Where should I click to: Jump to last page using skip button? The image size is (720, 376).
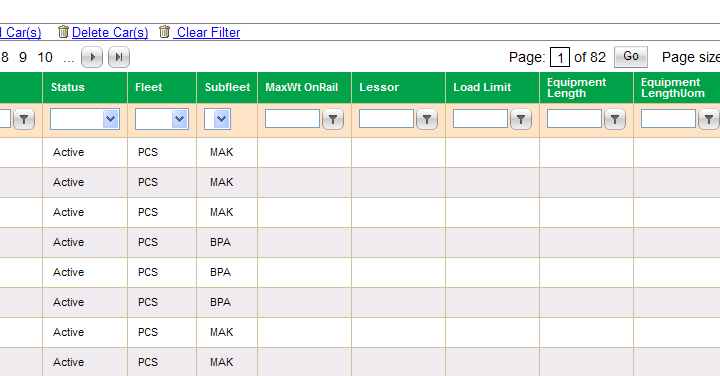coord(119,57)
